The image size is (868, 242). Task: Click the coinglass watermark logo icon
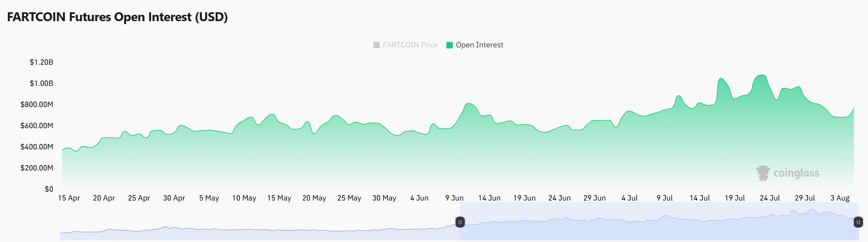click(x=763, y=173)
